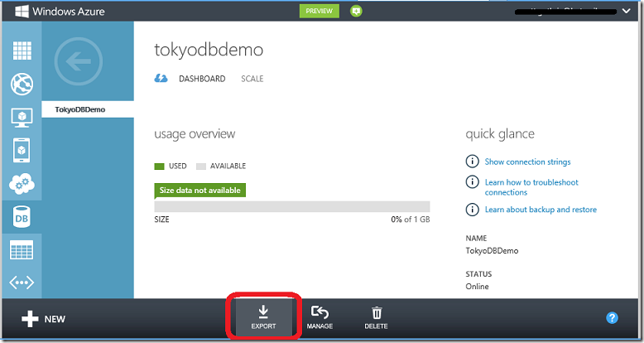Open Storage table icon in sidebar
This screenshot has width=644, height=343.
(x=22, y=250)
